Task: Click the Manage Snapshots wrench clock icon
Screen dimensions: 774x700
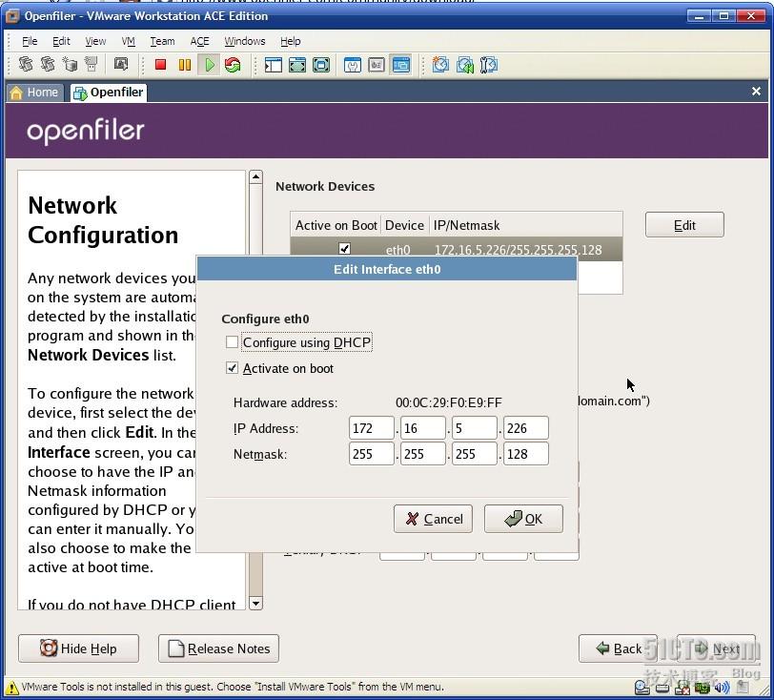Action: click(489, 65)
